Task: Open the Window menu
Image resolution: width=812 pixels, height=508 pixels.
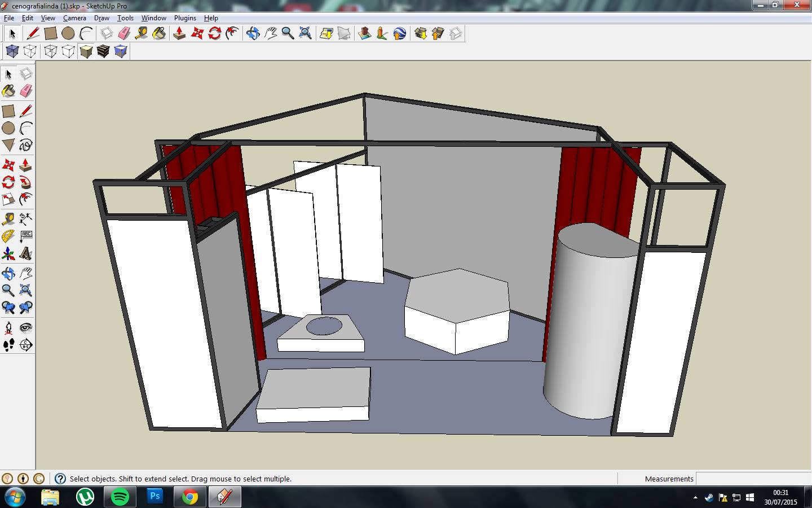Action: tap(153, 18)
